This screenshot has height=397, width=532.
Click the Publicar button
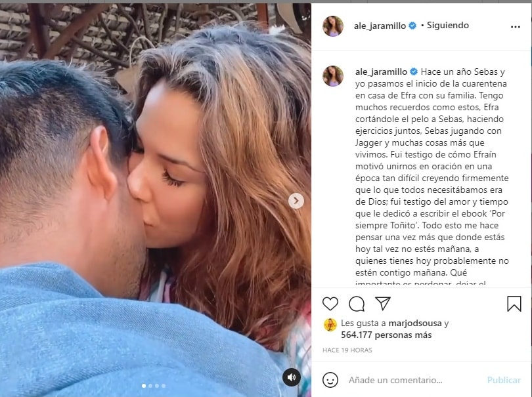[x=504, y=380]
